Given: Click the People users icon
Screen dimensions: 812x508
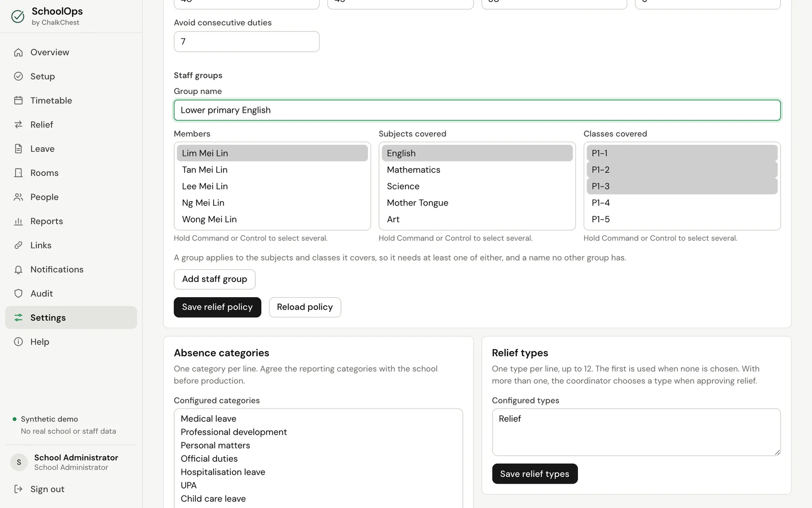Looking at the screenshot, I should click(18, 197).
